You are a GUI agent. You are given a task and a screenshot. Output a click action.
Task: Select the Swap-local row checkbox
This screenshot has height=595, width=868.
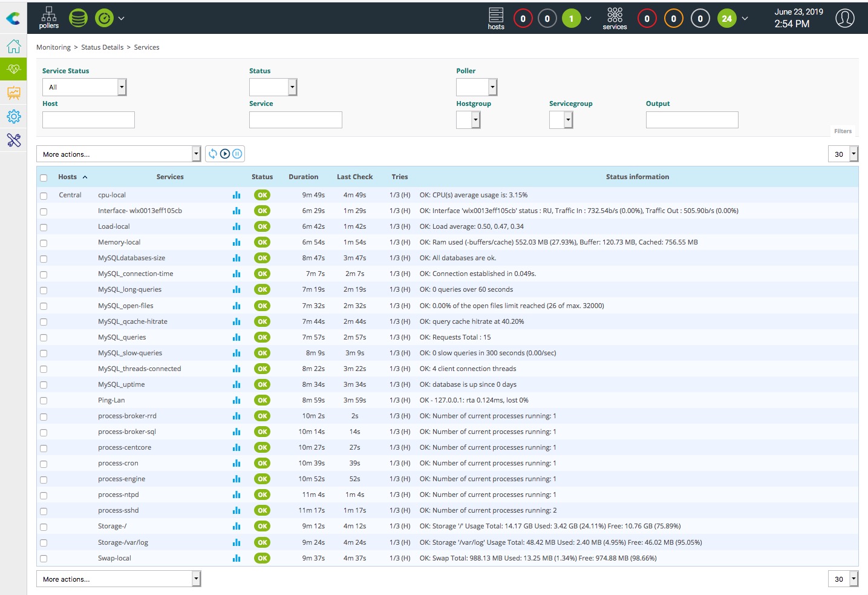(44, 559)
